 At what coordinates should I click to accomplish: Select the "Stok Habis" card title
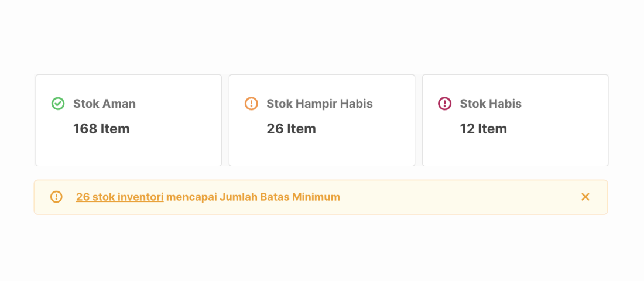(491, 104)
